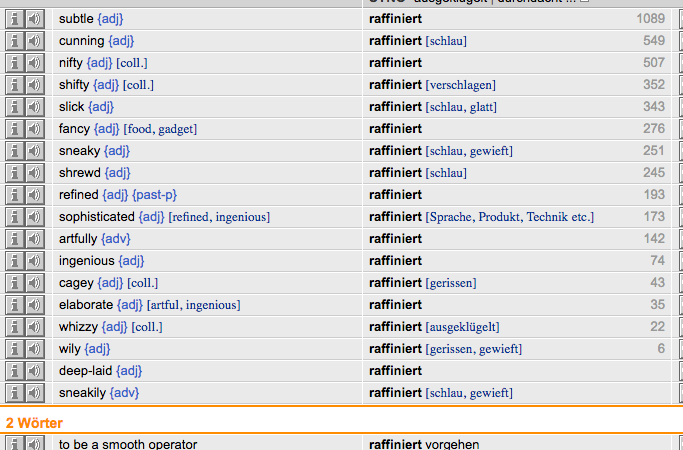Play speaker icon beside 'nifty'
The width and height of the screenshot is (683, 450).
pos(34,63)
